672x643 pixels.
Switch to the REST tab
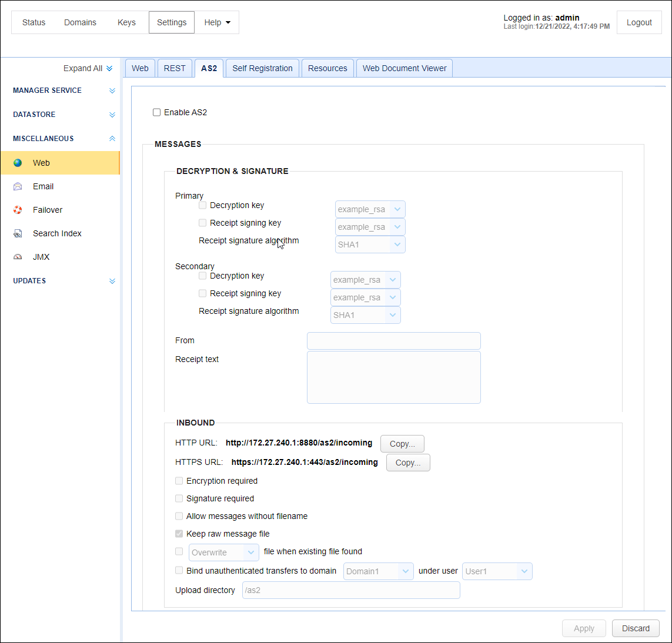175,68
